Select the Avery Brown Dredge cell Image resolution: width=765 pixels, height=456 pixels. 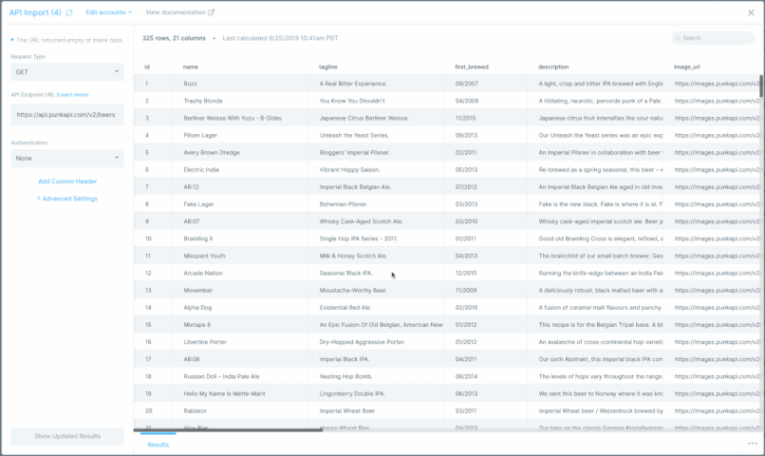tap(240, 153)
